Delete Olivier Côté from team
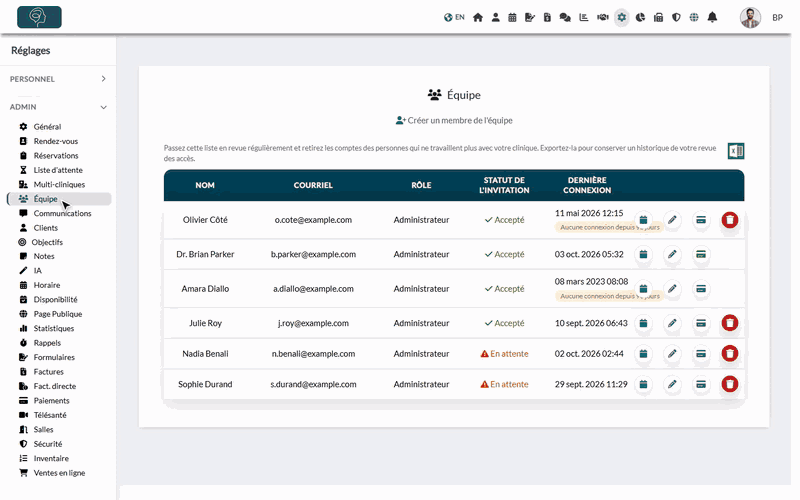This screenshot has width=800, height=500. coord(730,220)
